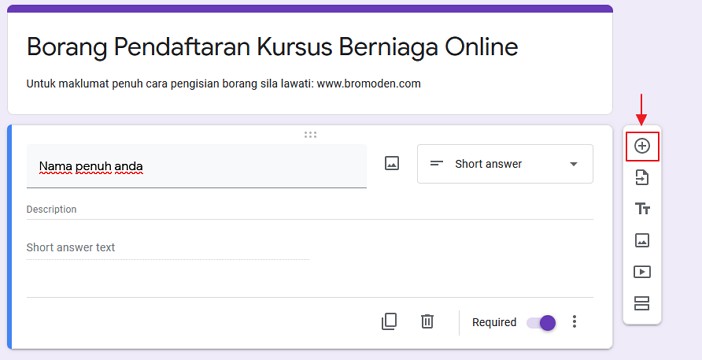Click the Short answer text placeholder
702x360 pixels.
[x=71, y=247]
